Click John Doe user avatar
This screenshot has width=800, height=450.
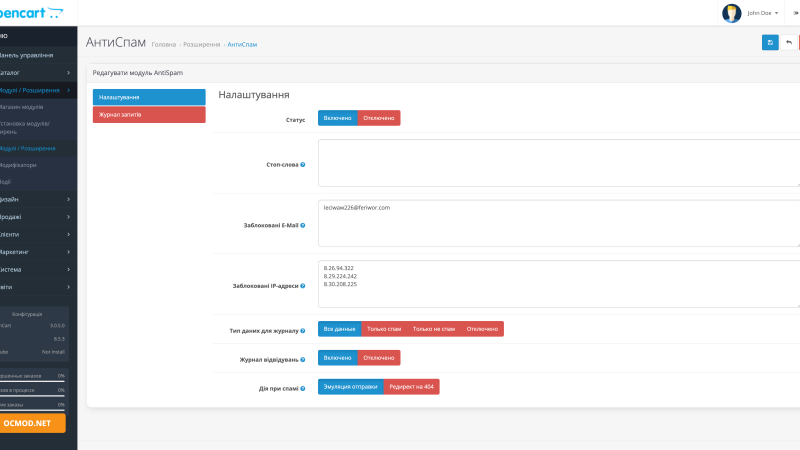pos(731,13)
